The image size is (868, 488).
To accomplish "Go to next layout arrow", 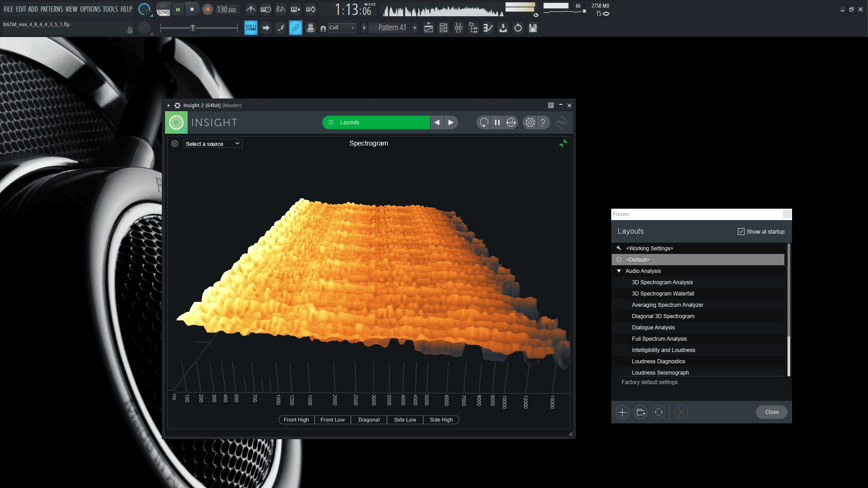I will pyautogui.click(x=451, y=122).
